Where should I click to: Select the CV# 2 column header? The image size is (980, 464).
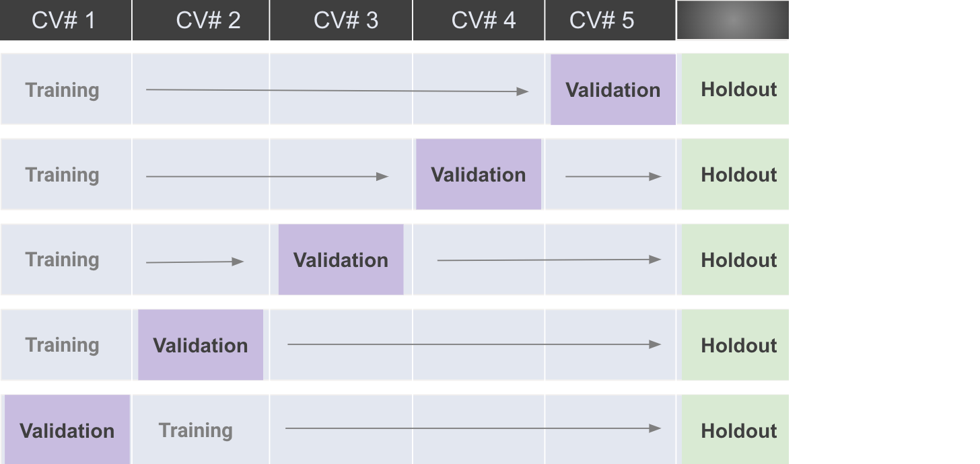(208, 20)
